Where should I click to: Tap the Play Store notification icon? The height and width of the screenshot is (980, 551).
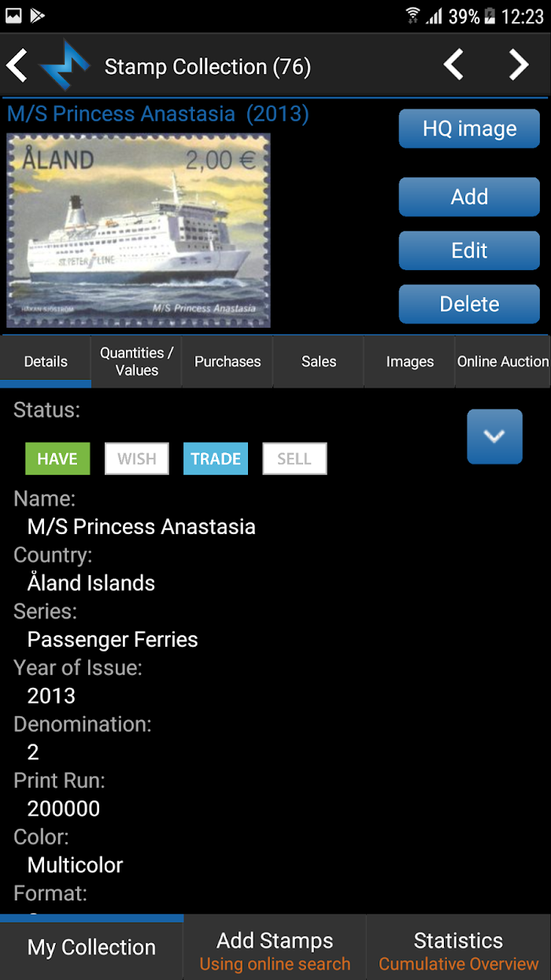[x=38, y=15]
